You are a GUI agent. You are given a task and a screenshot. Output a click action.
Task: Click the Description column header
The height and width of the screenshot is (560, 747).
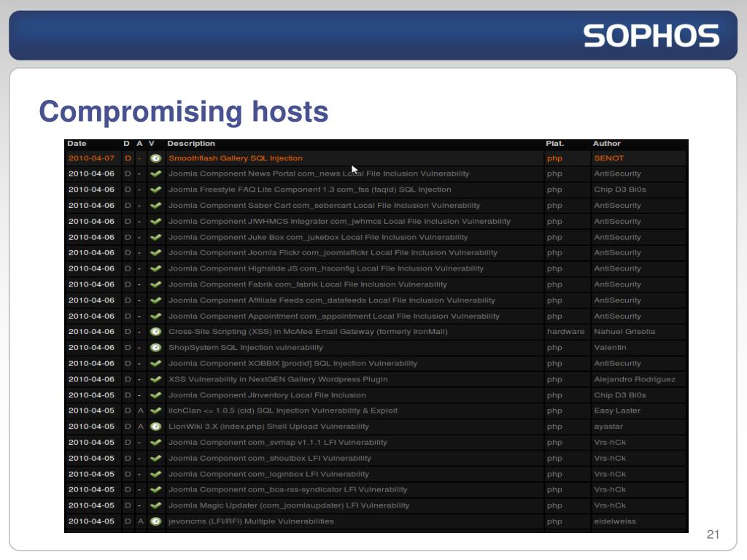191,144
